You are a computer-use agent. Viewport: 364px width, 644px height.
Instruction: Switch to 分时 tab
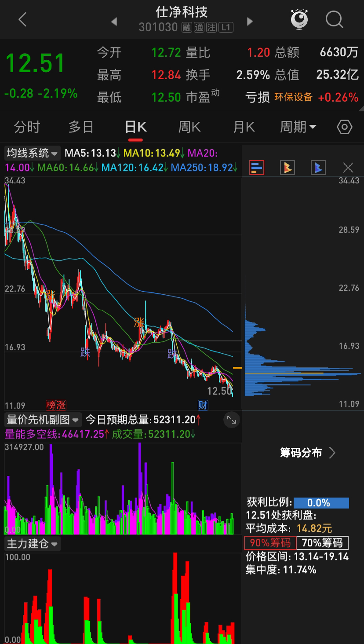[x=27, y=127]
